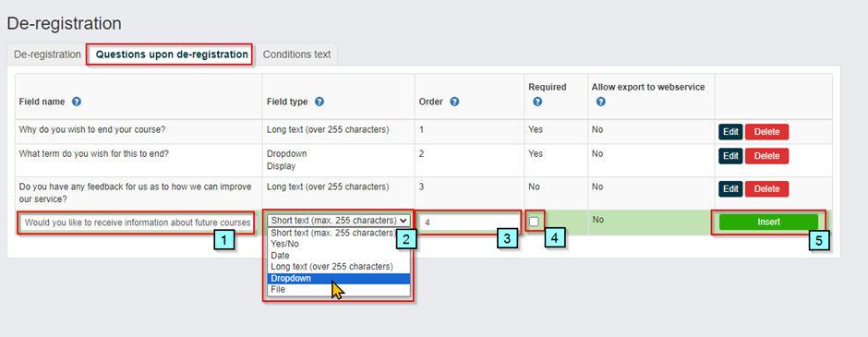Screen dimensions: 868x337
Task: Delete the 'What term do you wish' question
Action: pyautogui.click(x=766, y=156)
